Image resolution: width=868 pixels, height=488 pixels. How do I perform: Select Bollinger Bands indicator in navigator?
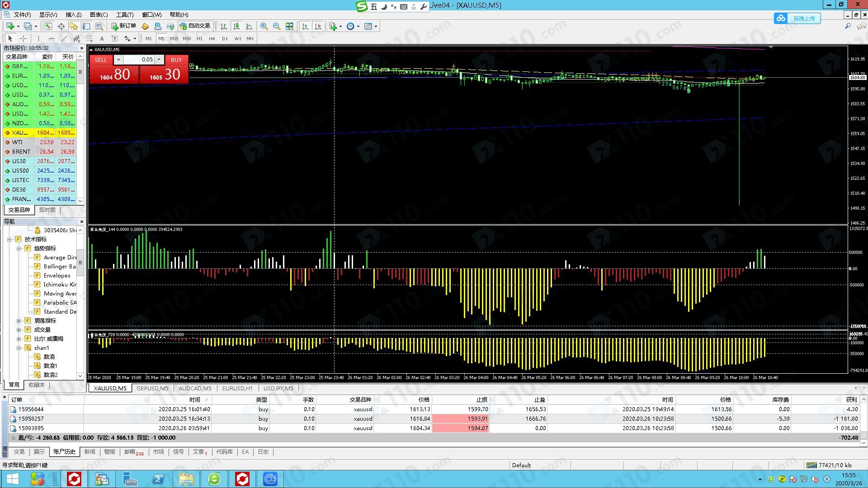pos(59,267)
